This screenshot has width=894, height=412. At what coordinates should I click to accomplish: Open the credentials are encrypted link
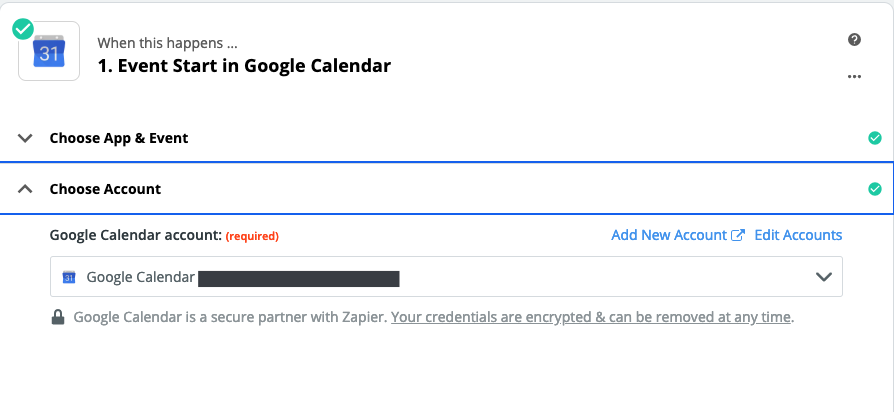(591, 317)
